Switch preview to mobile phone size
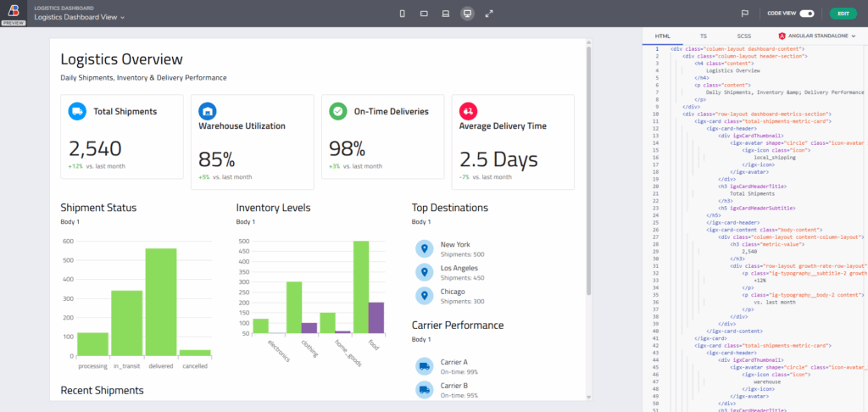 [402, 14]
